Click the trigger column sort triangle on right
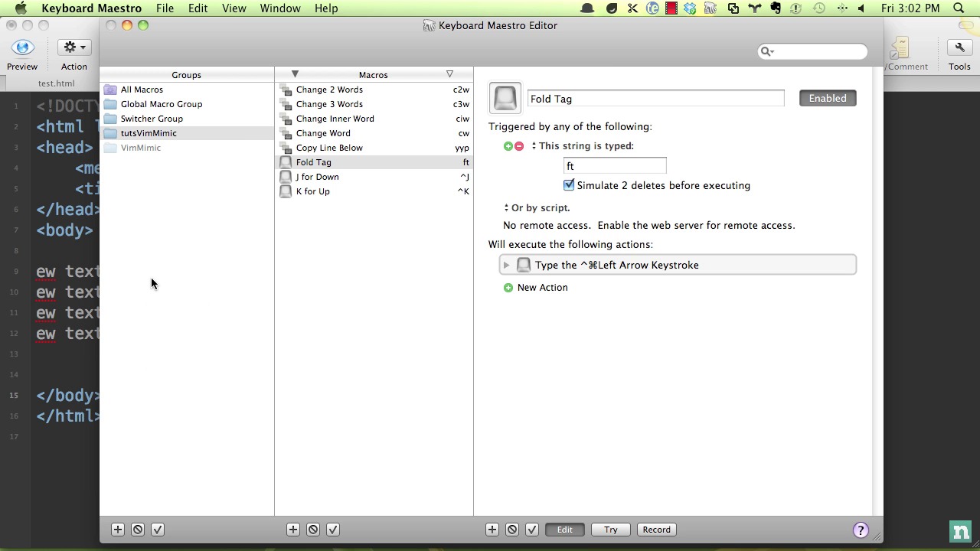Image resolution: width=980 pixels, height=551 pixels. 449,74
